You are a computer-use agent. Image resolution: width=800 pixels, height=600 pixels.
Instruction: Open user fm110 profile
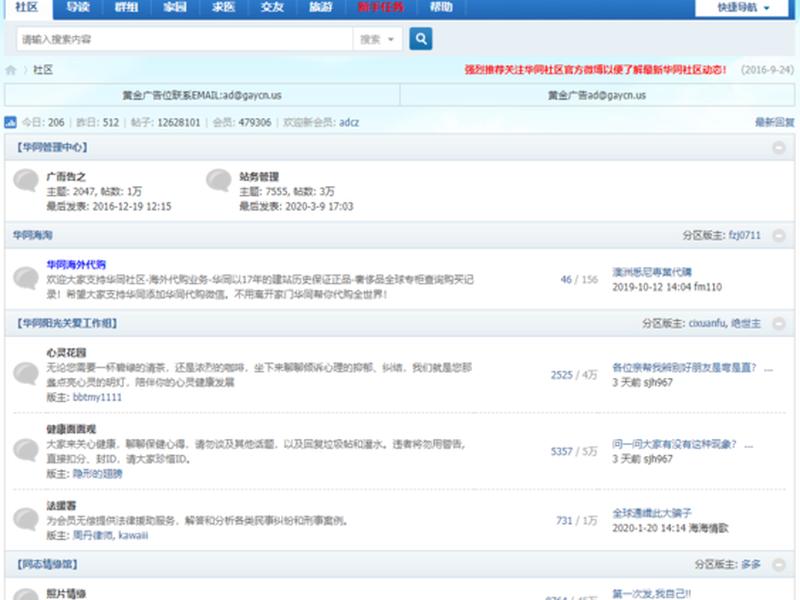pos(708,287)
